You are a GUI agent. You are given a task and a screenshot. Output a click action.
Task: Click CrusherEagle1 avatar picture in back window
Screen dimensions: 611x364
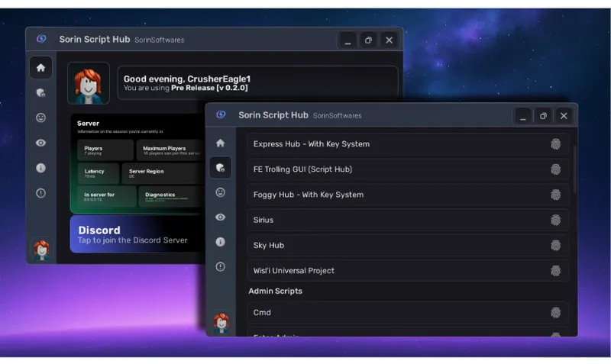89,83
